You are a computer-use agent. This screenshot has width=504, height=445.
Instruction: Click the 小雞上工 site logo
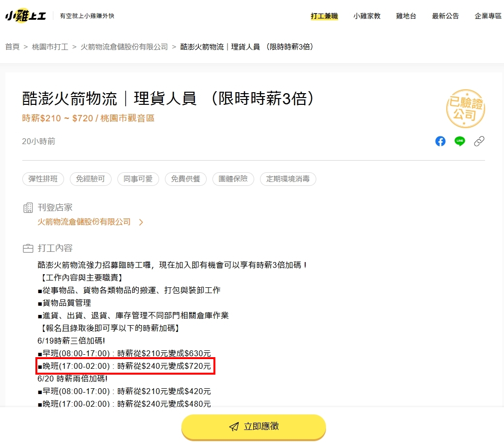coord(26,16)
